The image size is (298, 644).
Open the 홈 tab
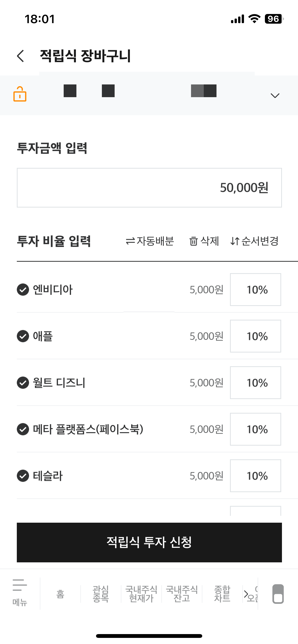pos(60,594)
